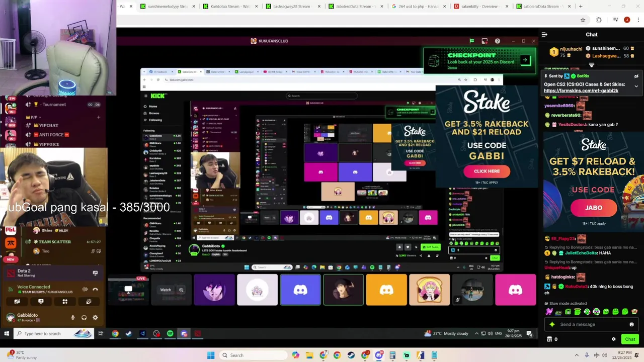Expand the pinned BotRix message chevron
This screenshot has width=644, height=362.
coord(636,86)
